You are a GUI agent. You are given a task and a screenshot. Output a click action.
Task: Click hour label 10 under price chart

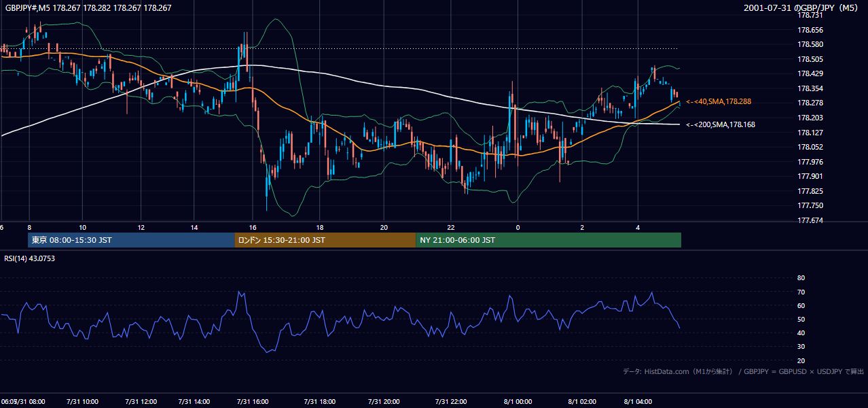tap(82, 227)
